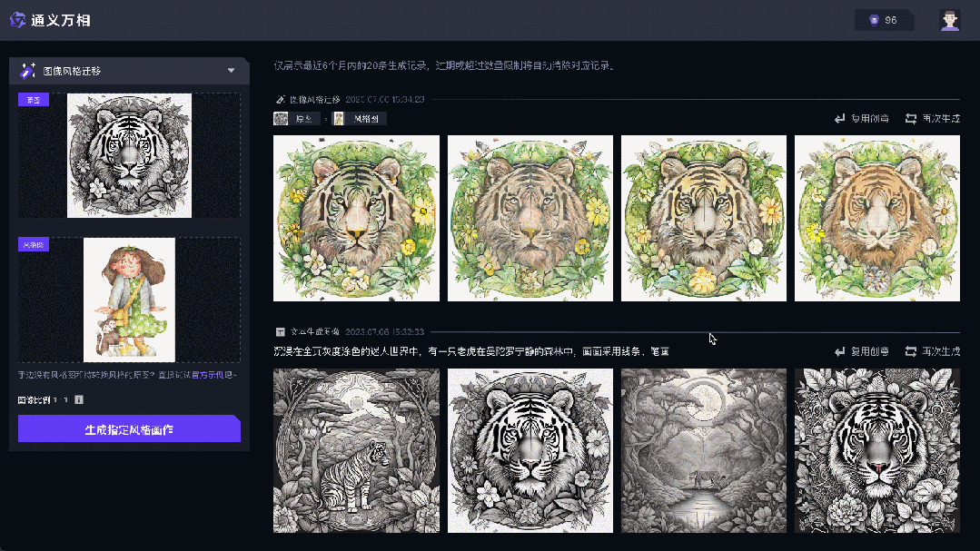The height and width of the screenshot is (551, 980).
Task: Click the text-to-image record type icon
Action: tap(280, 331)
